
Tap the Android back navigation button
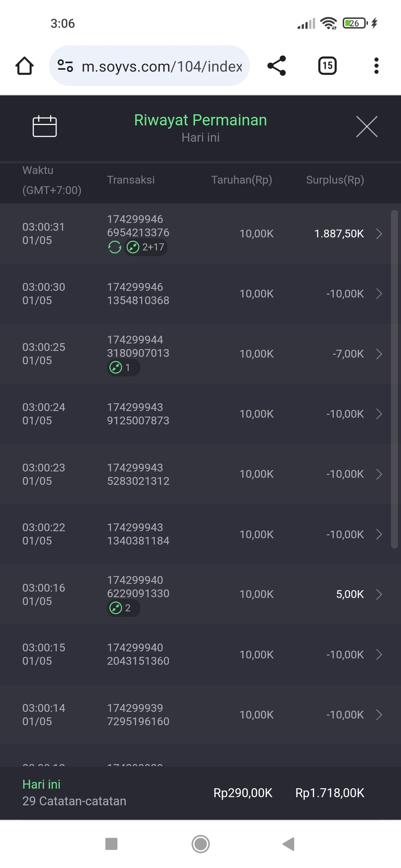pyautogui.click(x=288, y=844)
